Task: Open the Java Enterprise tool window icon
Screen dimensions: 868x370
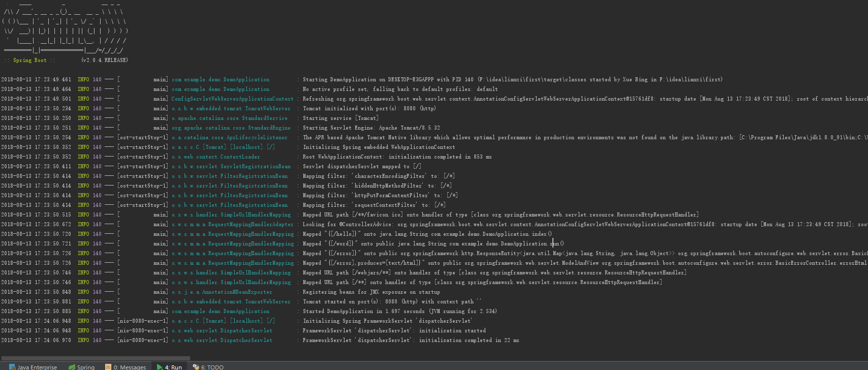Action: pos(13,367)
